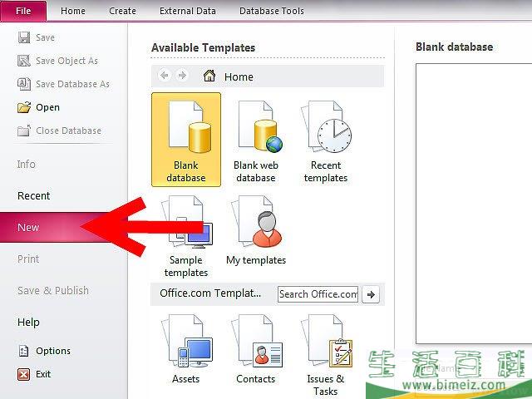
Task: Open the File tab
Action: pyautogui.click(x=23, y=11)
